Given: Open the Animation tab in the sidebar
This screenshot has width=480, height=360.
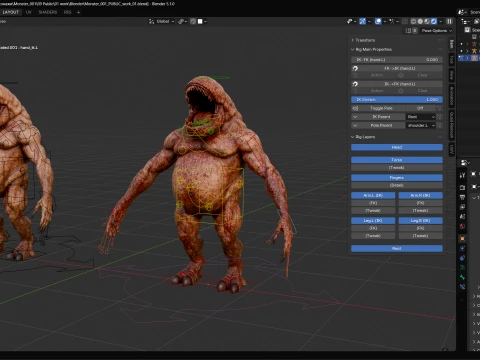Looking at the screenshot, I should [452, 96].
